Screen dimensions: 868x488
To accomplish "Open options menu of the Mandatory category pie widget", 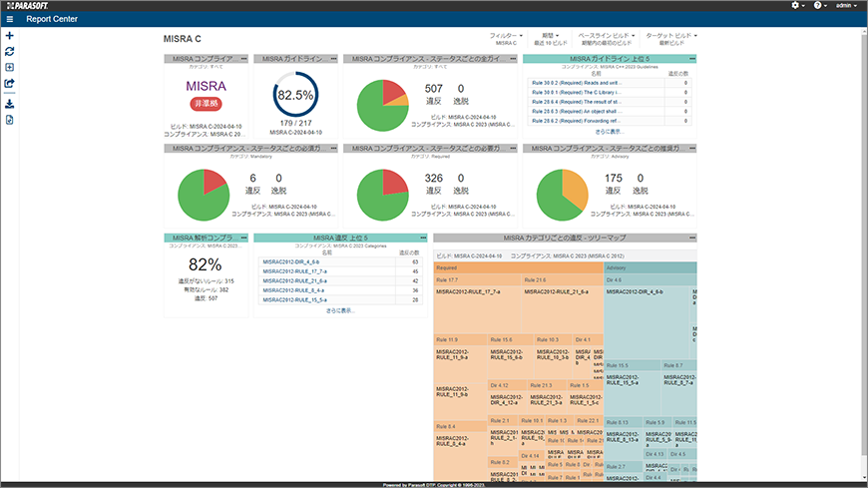I will (334, 148).
